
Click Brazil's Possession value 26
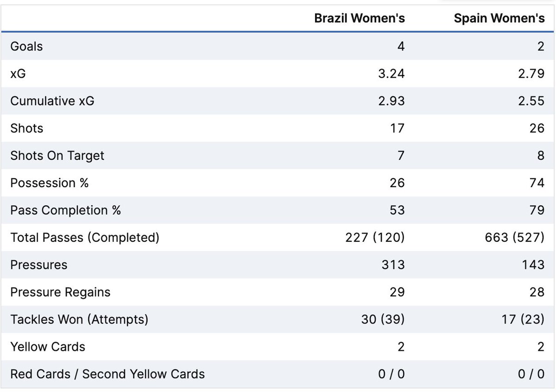click(x=397, y=183)
